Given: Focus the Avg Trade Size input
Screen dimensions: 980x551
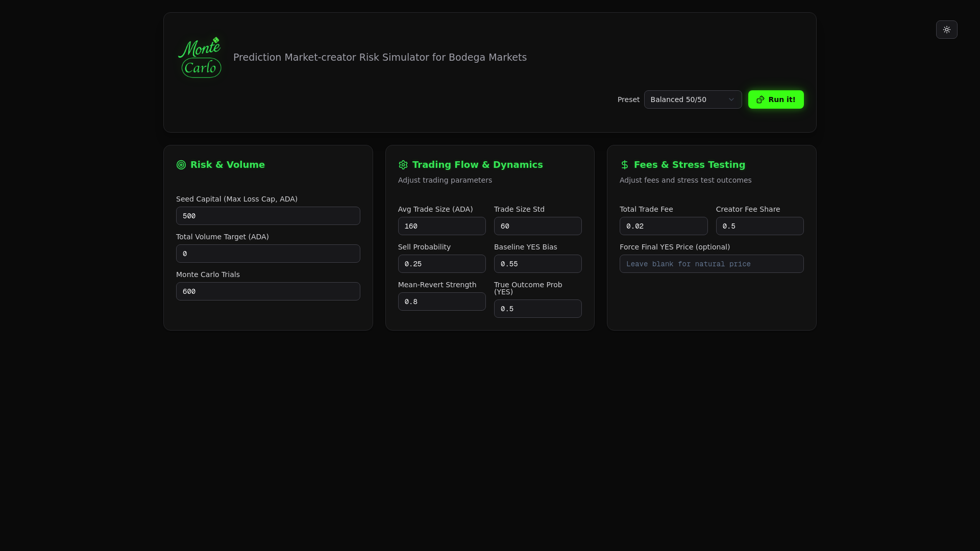Looking at the screenshot, I should (x=442, y=226).
